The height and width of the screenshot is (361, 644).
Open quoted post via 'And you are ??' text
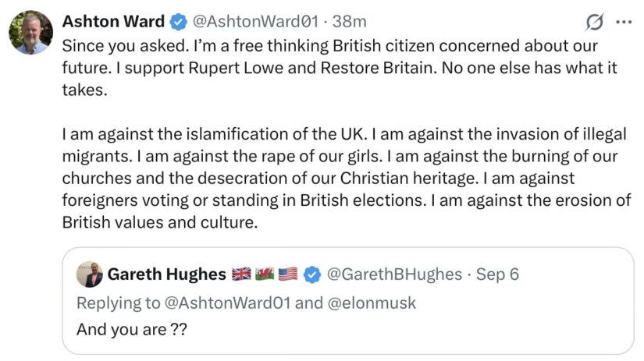click(x=132, y=329)
